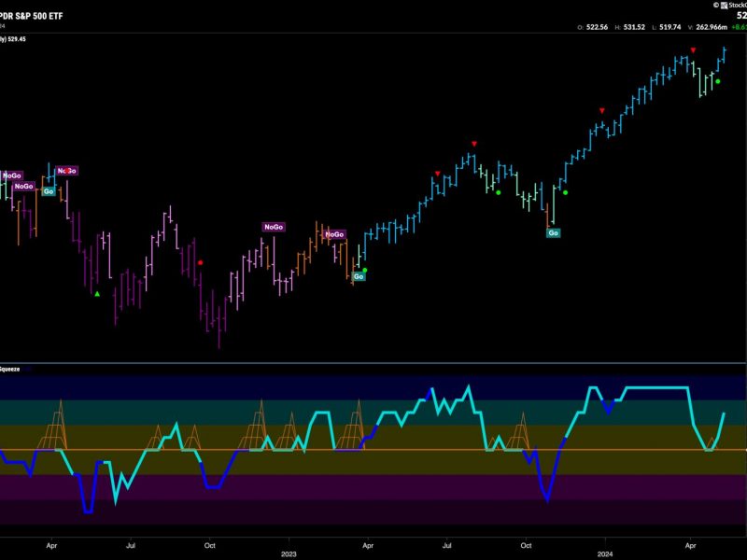Click the Go tag where the 2023 blue uptrend begins
This screenshot has width=747, height=560.
click(359, 276)
